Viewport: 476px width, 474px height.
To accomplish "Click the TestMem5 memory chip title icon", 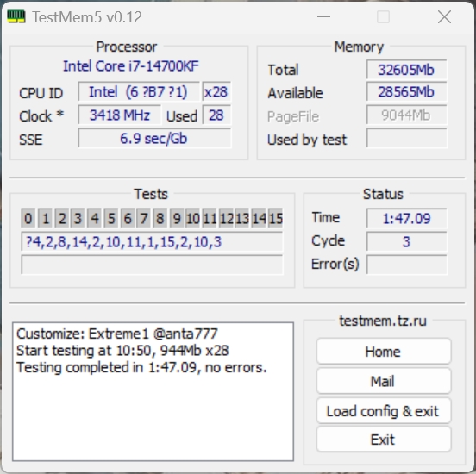I will click(x=16, y=16).
